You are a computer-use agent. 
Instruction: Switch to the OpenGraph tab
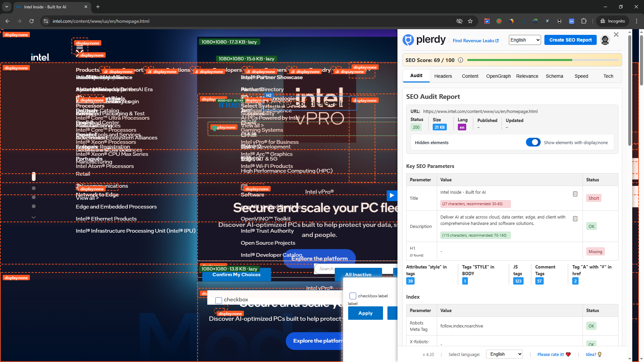pyautogui.click(x=498, y=76)
